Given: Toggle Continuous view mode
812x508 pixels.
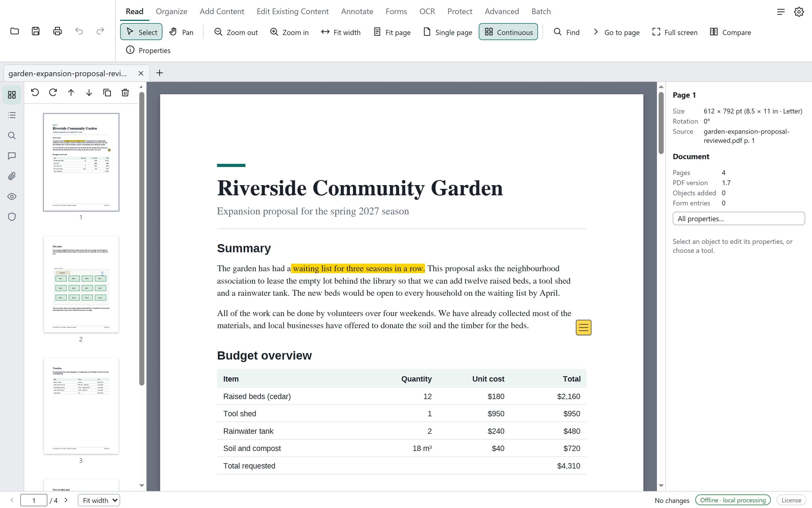Looking at the screenshot, I should 508,32.
